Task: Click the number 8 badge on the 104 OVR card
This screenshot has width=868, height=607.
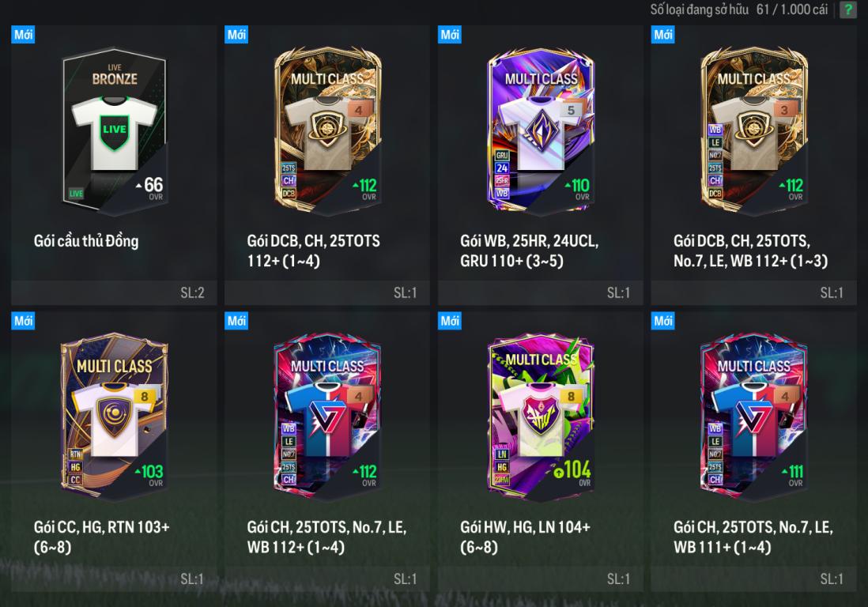Action: pyautogui.click(x=571, y=396)
